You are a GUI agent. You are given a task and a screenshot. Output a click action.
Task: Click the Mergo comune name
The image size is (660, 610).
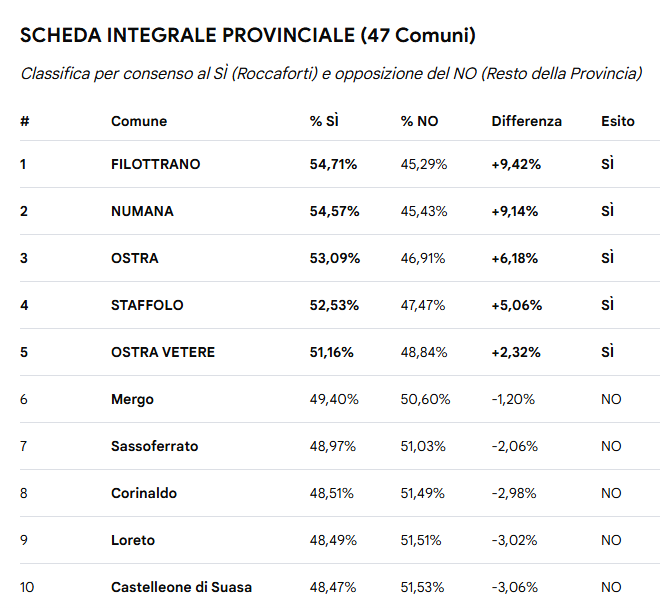[132, 399]
